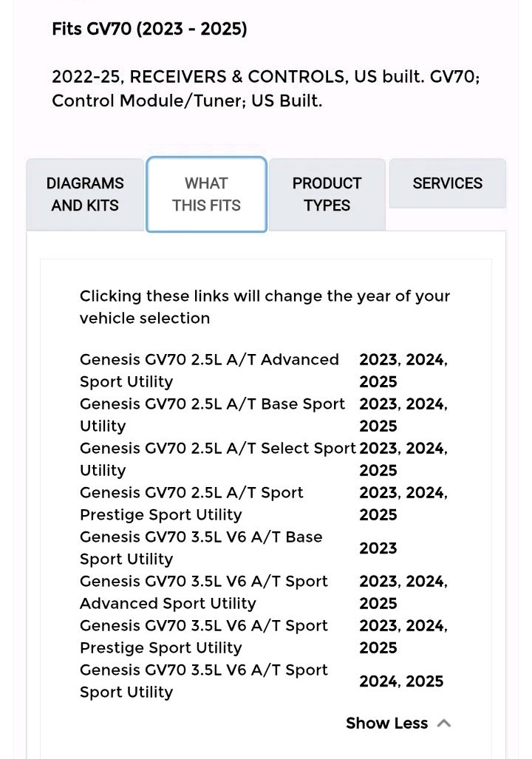Choose 2025 for GV70 2.5L Advanced

pyautogui.click(x=378, y=382)
